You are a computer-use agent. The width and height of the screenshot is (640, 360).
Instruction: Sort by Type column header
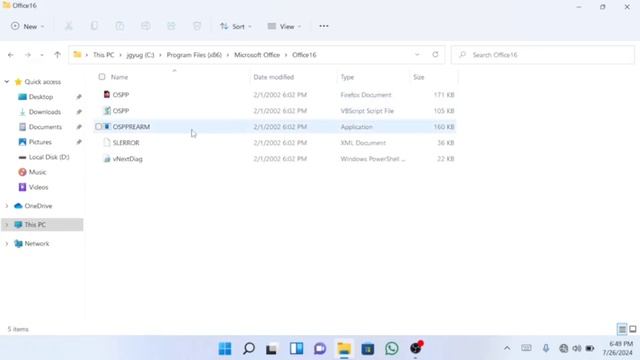click(x=347, y=77)
